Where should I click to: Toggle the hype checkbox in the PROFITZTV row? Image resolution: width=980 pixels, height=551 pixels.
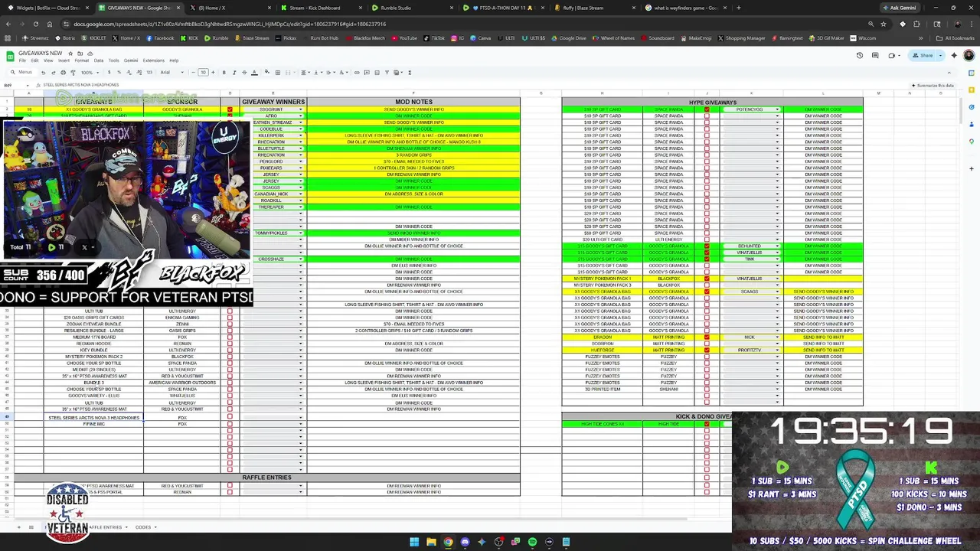[x=707, y=350]
